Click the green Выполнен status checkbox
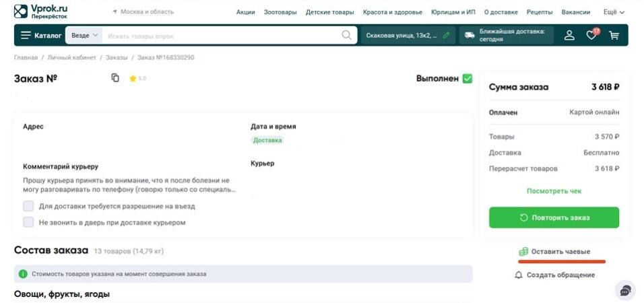 point(467,78)
